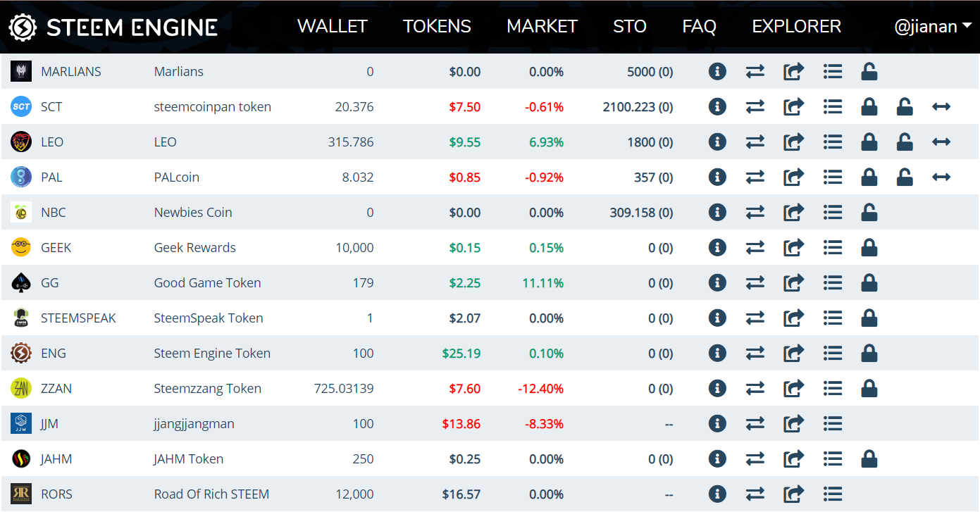Click the GEEK smiley token logo

tap(21, 248)
